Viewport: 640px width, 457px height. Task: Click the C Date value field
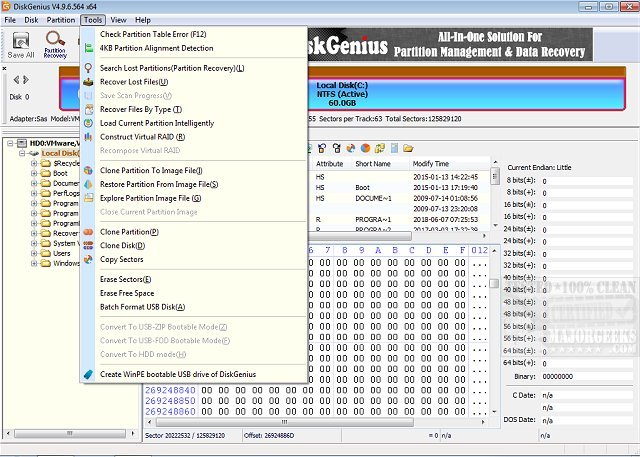[x=587, y=395]
